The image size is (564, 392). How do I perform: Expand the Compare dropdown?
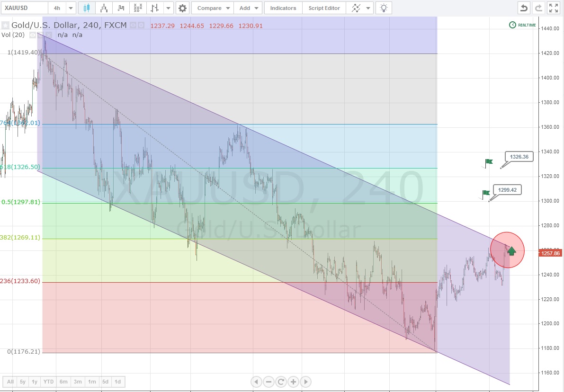227,8
